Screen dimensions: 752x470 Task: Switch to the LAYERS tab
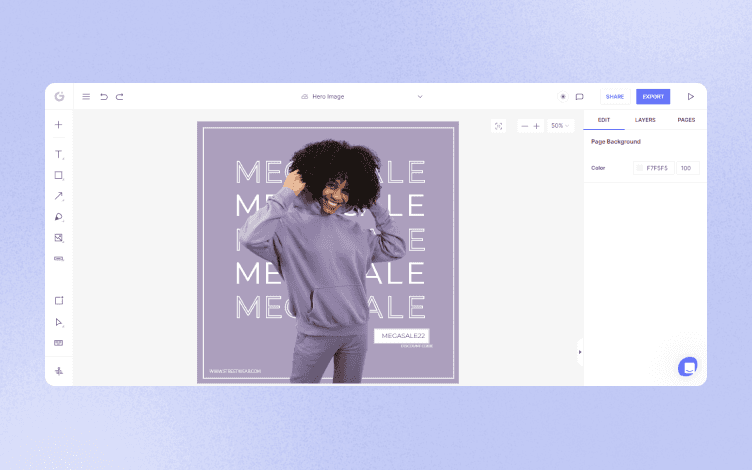pyautogui.click(x=645, y=120)
